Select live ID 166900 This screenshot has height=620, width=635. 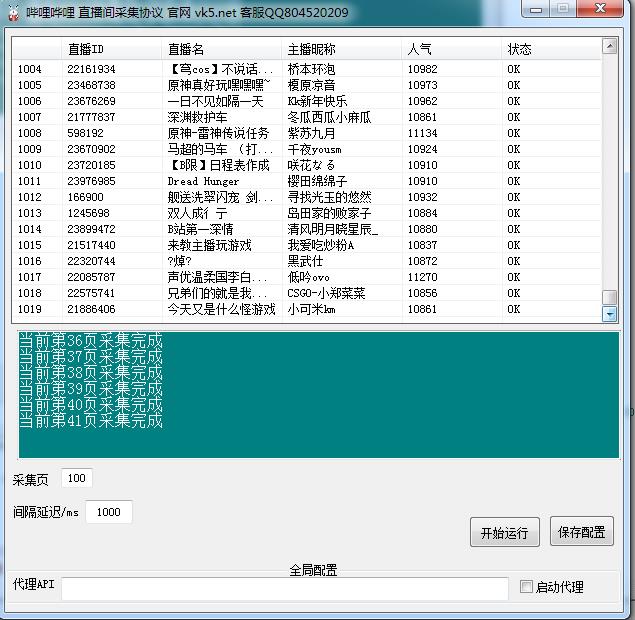click(x=85, y=197)
